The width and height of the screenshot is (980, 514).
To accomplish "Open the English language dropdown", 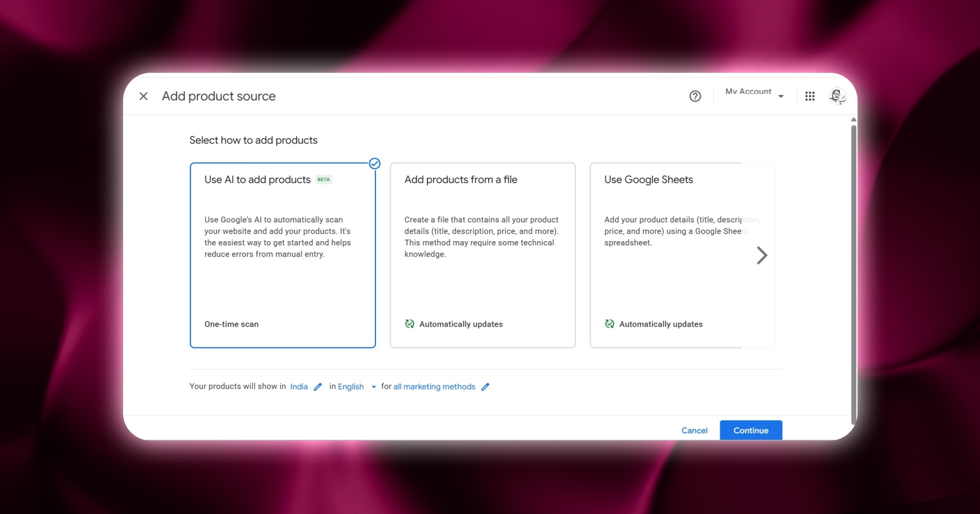I will pos(357,387).
